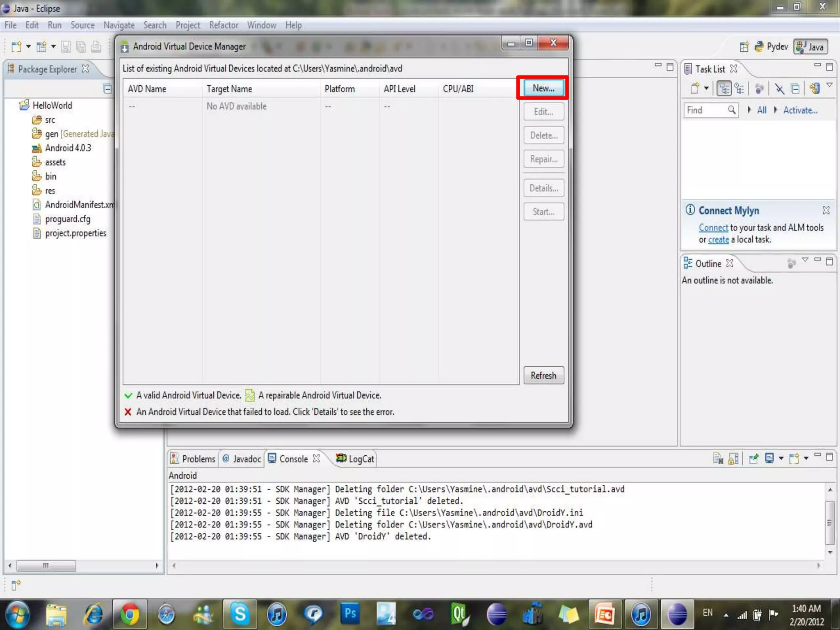The width and height of the screenshot is (840, 630).
Task: Click the Print toolbar icon
Action: (96, 47)
